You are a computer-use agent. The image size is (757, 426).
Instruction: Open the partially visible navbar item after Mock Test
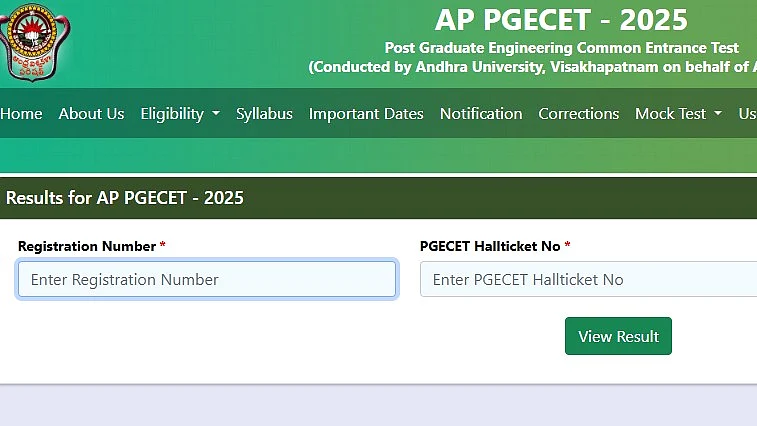(x=747, y=114)
